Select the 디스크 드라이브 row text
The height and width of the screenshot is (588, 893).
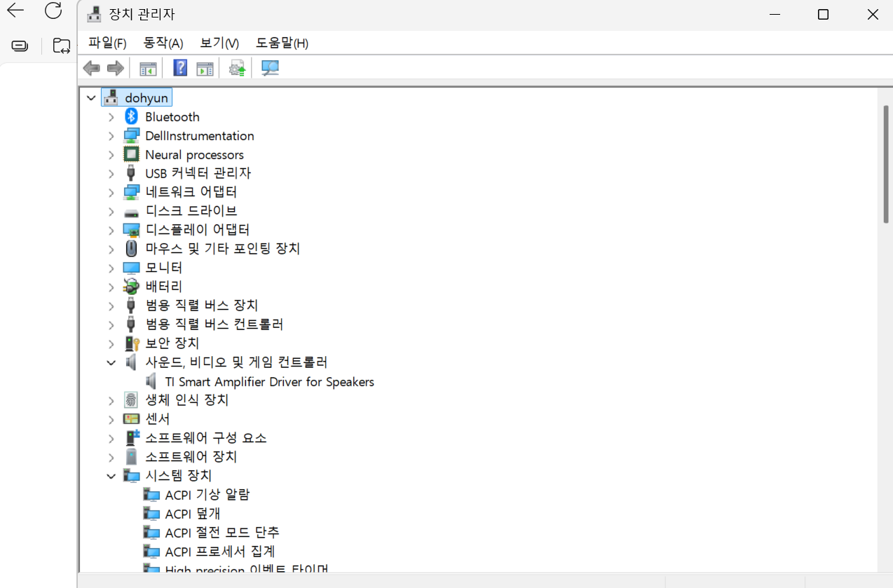pyautogui.click(x=191, y=211)
